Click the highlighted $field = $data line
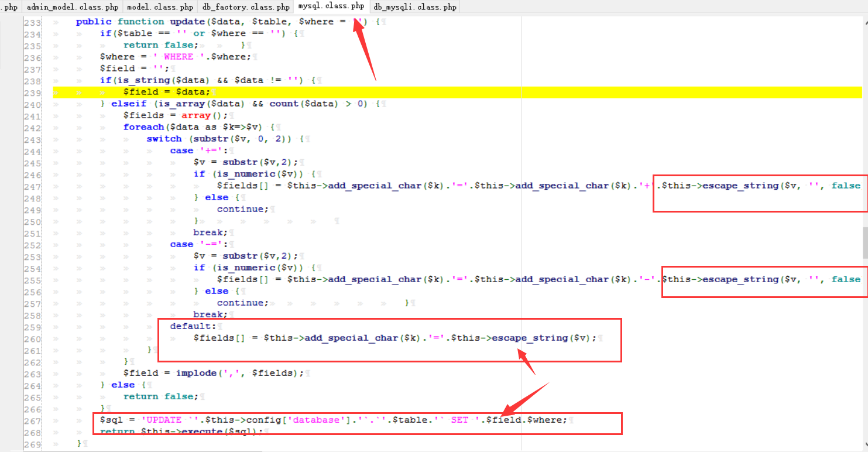 click(166, 93)
